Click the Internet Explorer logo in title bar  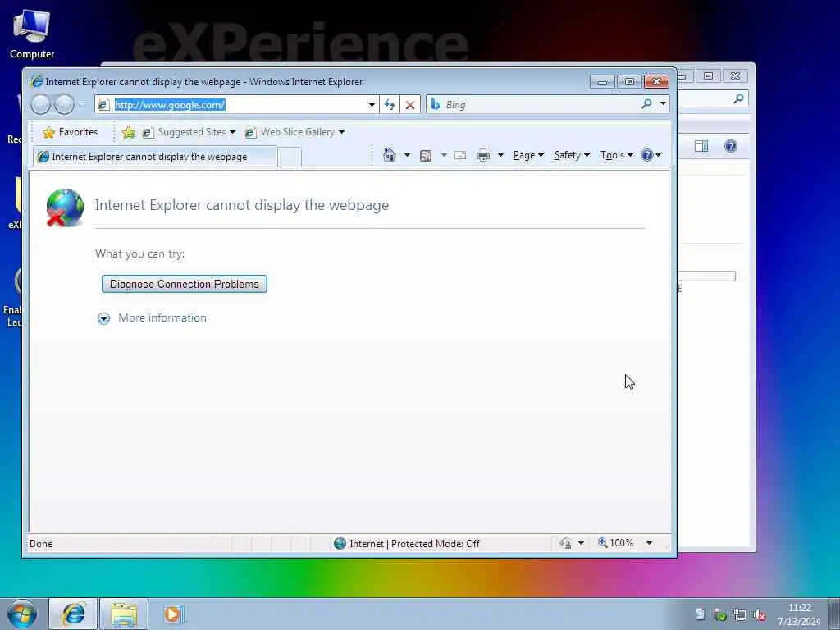tap(37, 81)
